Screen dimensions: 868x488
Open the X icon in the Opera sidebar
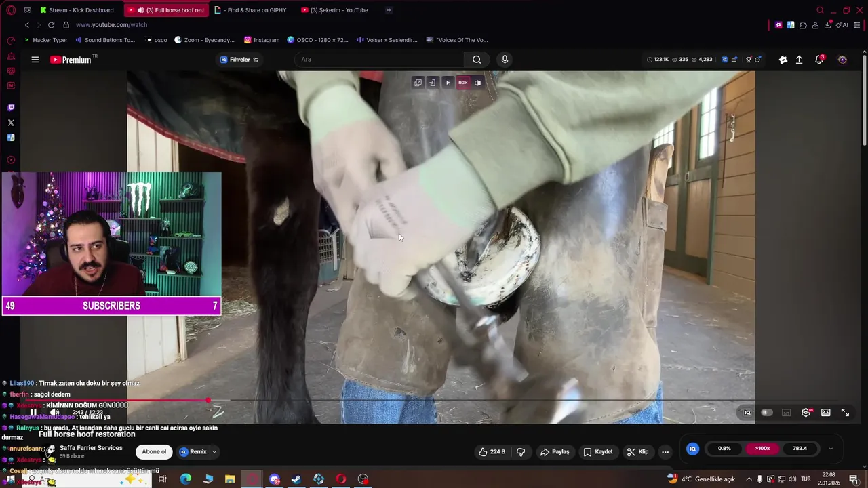(11, 123)
